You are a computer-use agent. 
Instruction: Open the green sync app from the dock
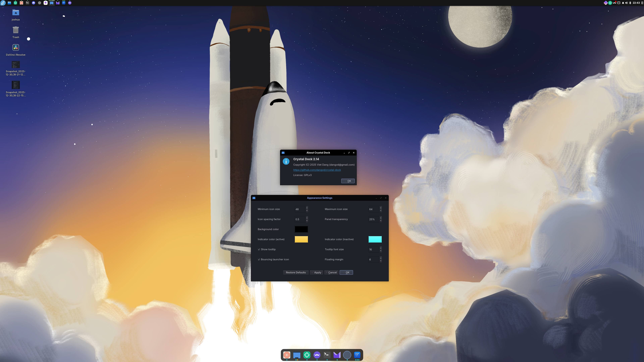[x=307, y=355]
